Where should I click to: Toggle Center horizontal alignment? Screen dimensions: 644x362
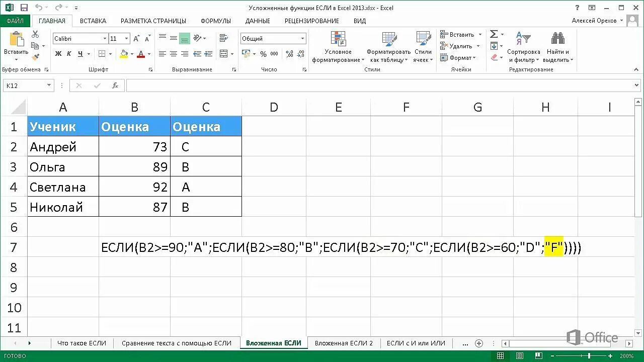pyautogui.click(x=174, y=54)
